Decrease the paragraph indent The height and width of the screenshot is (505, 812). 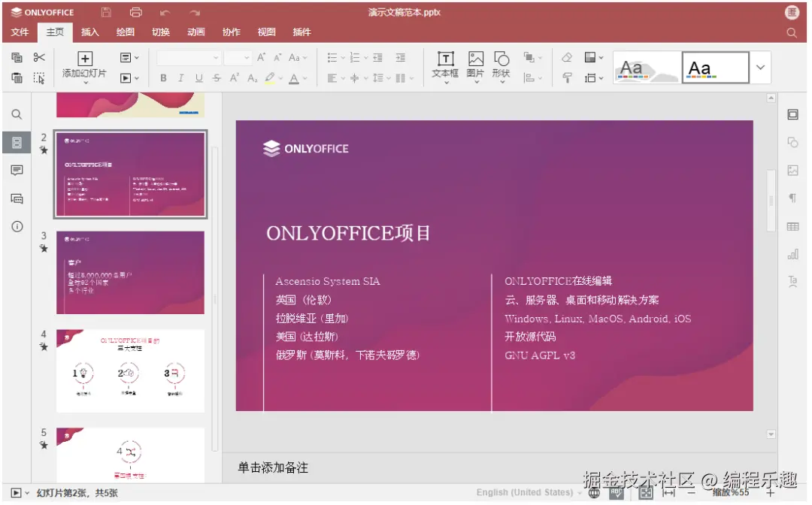point(378,57)
